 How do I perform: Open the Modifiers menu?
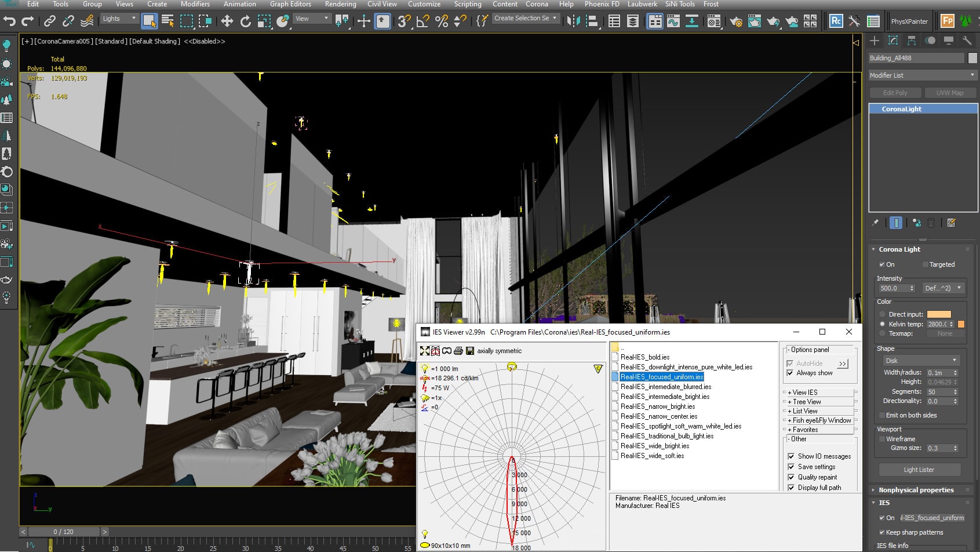(195, 4)
